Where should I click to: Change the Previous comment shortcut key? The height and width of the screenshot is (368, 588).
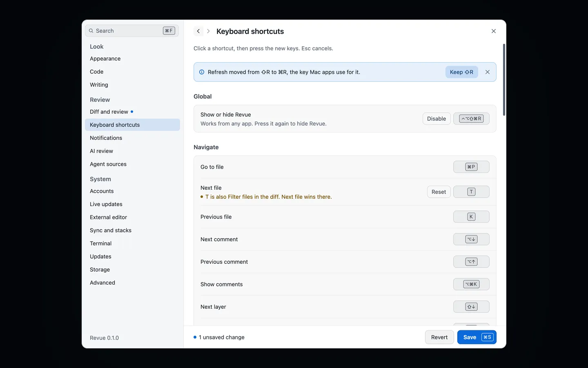coord(471,262)
